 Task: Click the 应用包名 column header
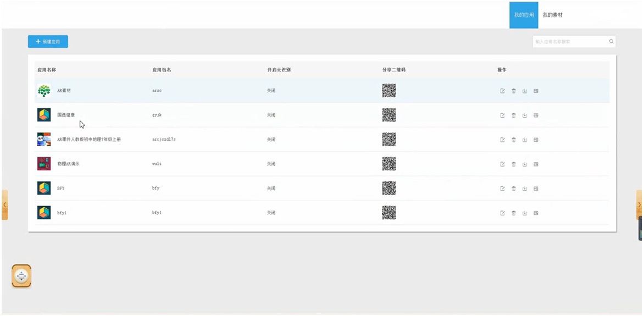(x=162, y=70)
